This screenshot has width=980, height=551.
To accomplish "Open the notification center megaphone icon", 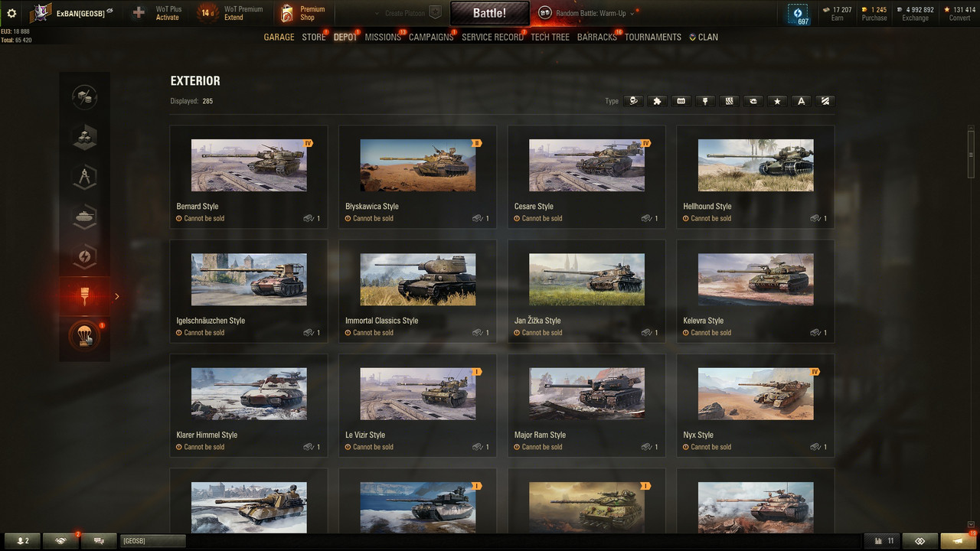I will (x=958, y=541).
